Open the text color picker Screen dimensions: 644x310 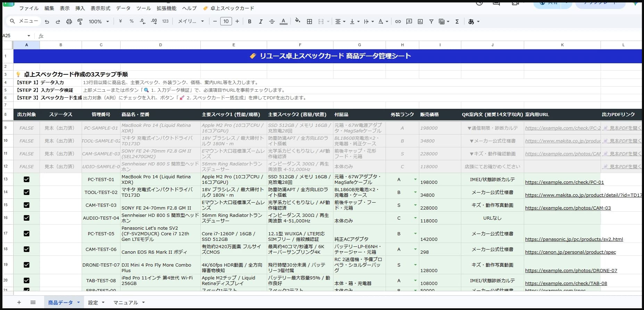[x=283, y=22]
